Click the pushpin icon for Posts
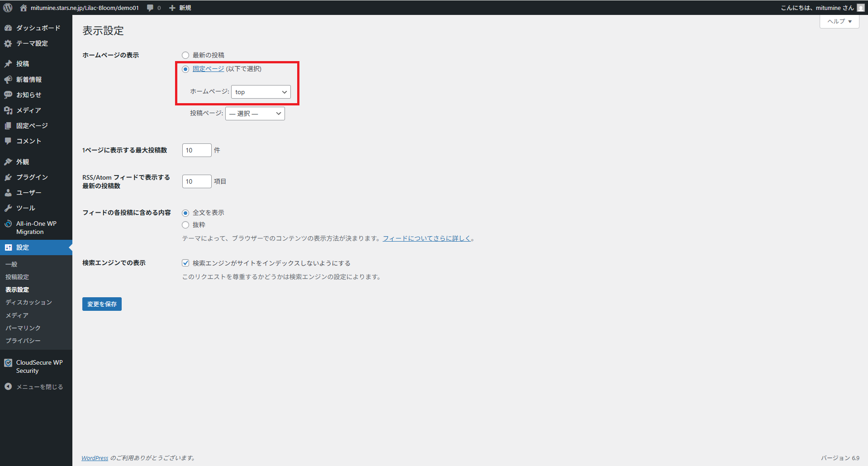The width and height of the screenshot is (868, 466). coord(8,64)
